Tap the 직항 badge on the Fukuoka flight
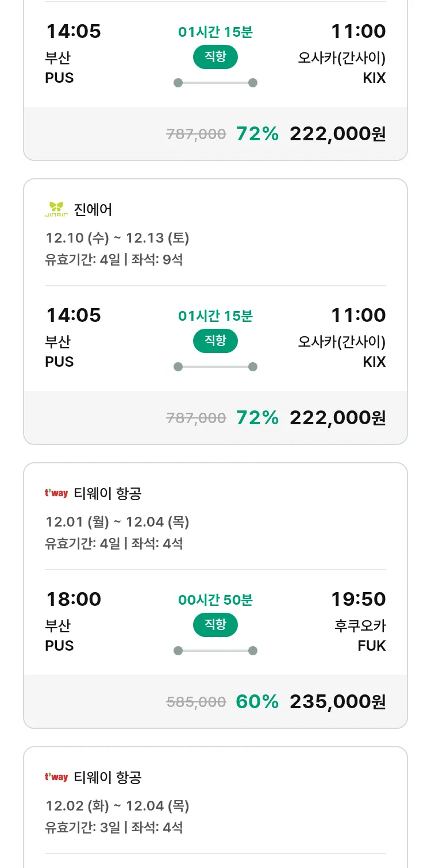Image resolution: width=431 pixels, height=868 pixels. pos(215,625)
